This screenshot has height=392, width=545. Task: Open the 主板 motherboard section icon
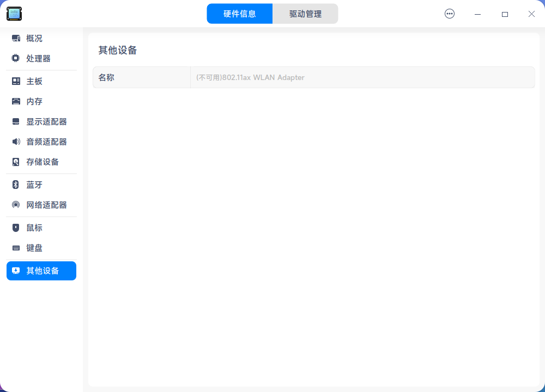point(15,81)
